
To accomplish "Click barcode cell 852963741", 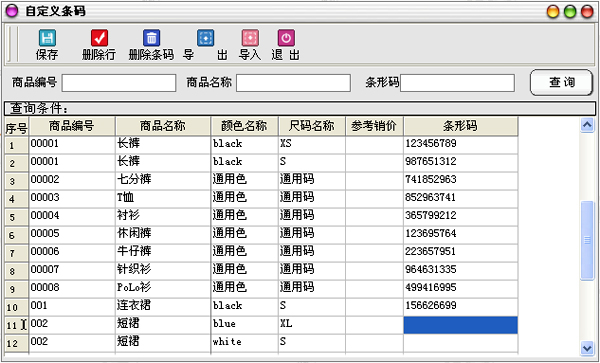I will (x=460, y=199).
